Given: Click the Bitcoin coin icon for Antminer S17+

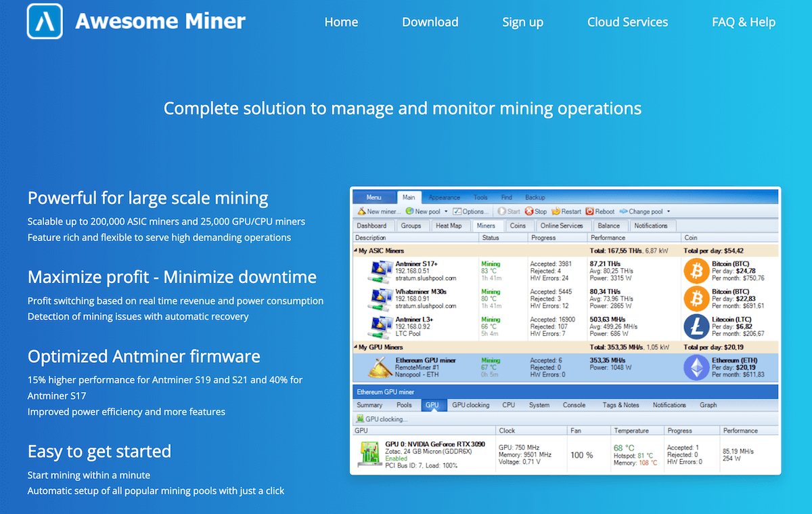Looking at the screenshot, I should 697,271.
